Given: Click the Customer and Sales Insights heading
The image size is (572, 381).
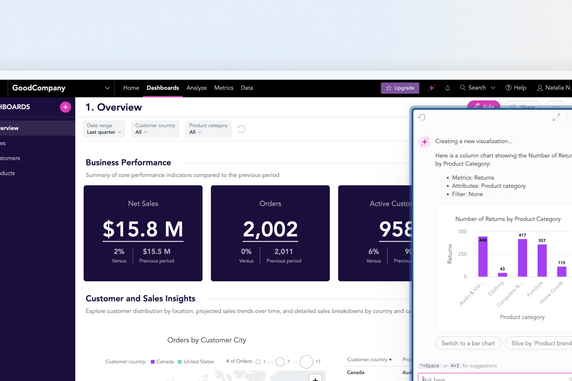Looking at the screenshot, I should 140,299.
